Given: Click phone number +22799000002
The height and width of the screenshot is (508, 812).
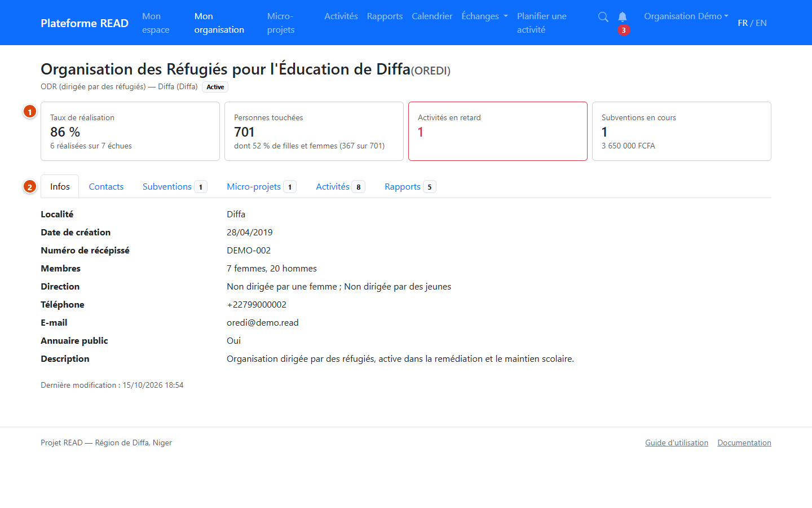Looking at the screenshot, I should [257, 305].
